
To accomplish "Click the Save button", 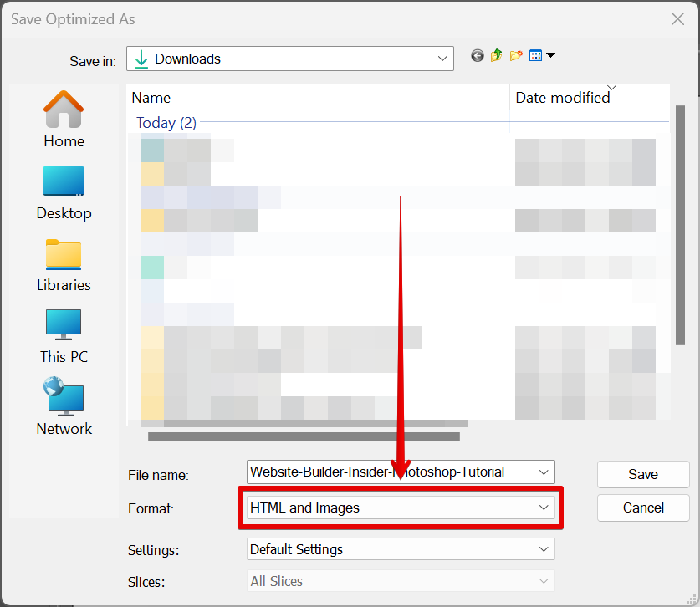I will [x=643, y=474].
